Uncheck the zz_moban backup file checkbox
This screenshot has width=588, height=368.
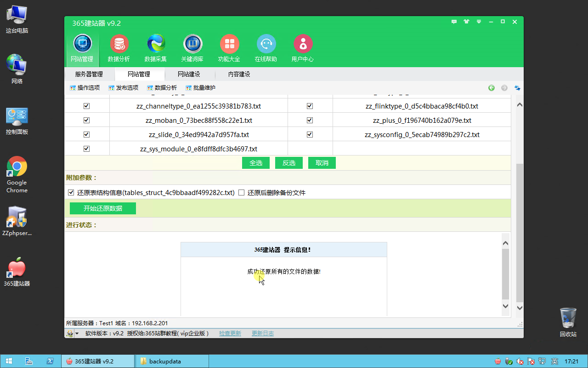tap(86, 120)
